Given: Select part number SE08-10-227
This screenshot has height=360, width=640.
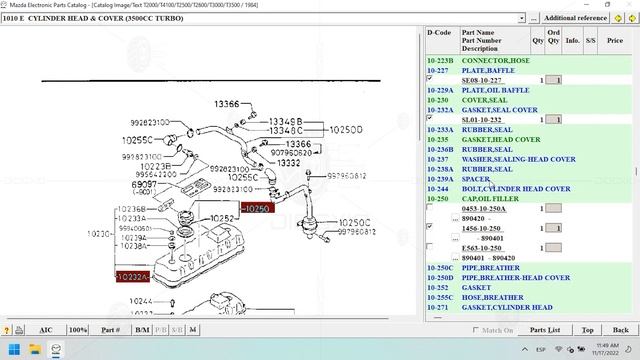Looking at the screenshot, I should [481, 80].
